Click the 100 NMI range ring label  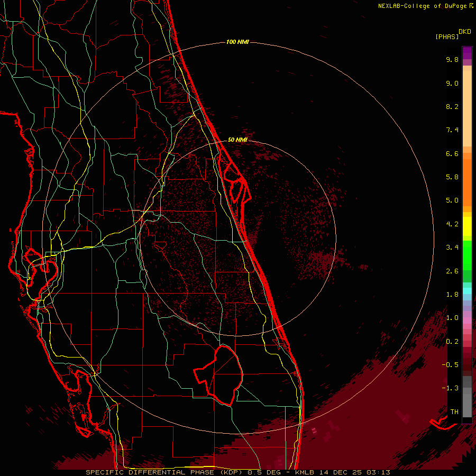pos(237,42)
